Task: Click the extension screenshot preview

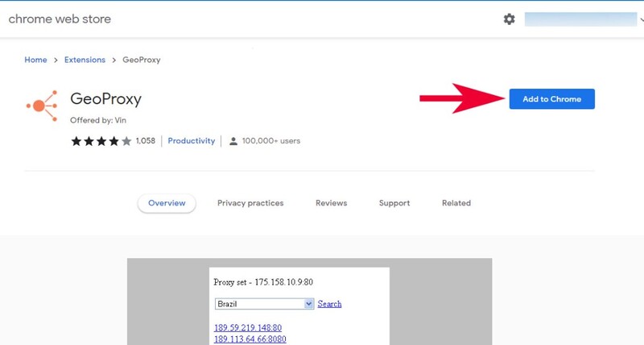Action: [x=309, y=301]
